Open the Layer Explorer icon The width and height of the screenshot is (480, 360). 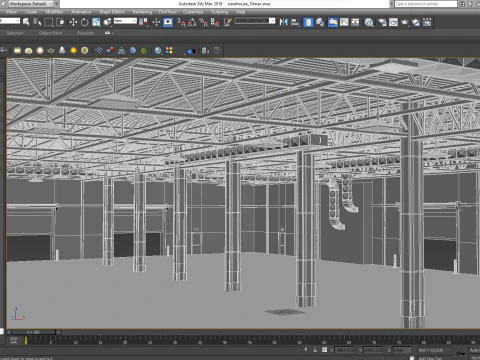point(320,22)
